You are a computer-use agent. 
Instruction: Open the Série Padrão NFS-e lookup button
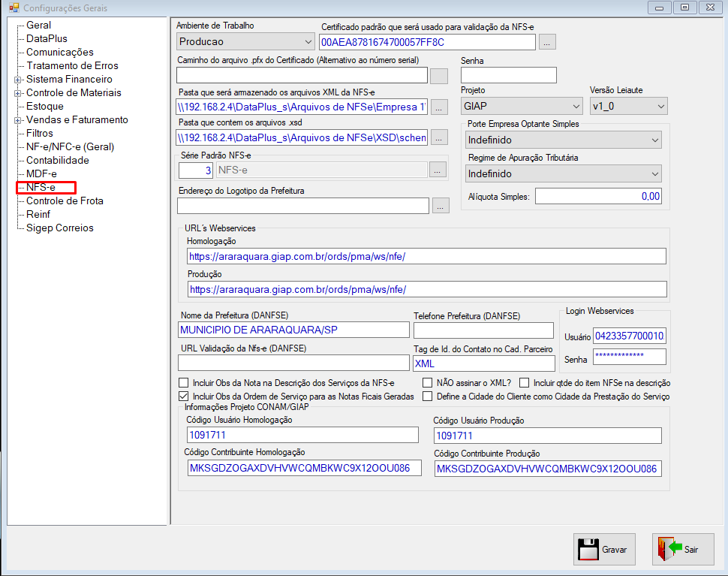(x=438, y=170)
